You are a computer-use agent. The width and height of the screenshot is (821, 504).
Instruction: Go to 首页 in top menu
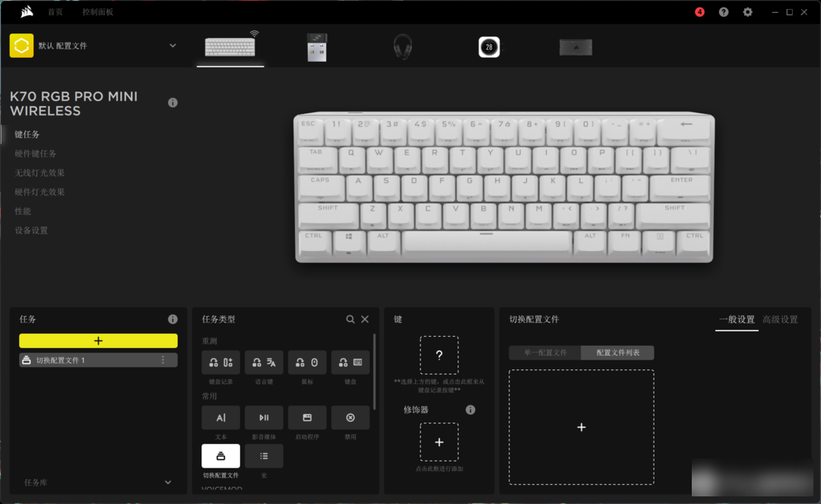(55, 12)
